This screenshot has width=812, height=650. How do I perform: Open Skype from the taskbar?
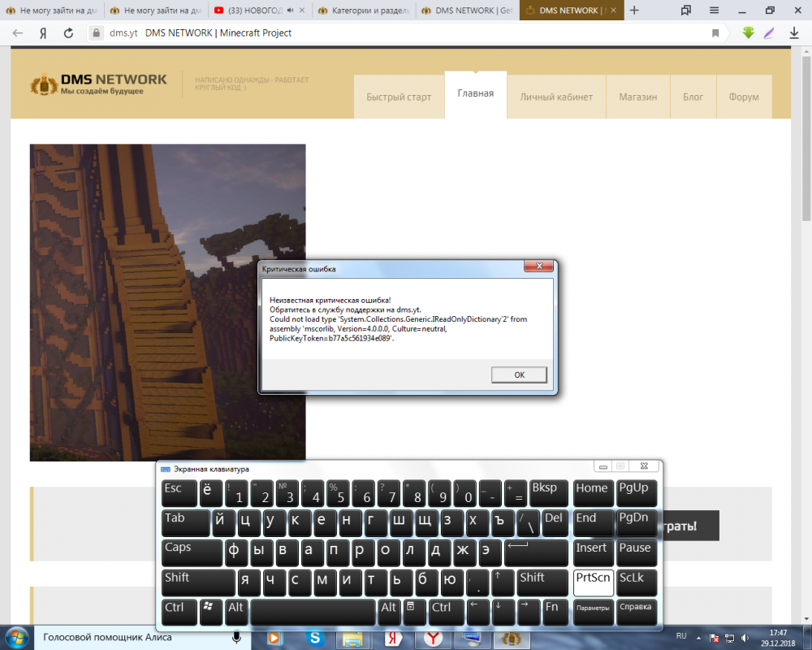pos(314,638)
